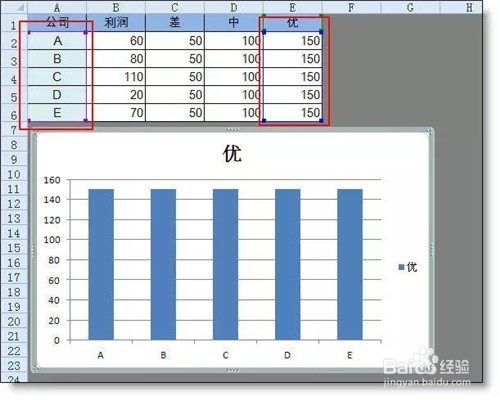Select row 23 header

point(14,366)
